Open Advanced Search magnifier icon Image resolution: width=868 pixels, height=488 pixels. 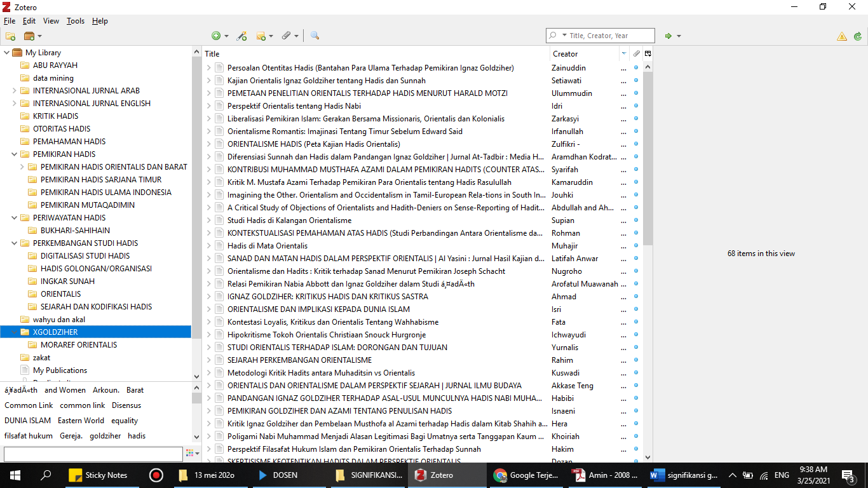click(315, 36)
